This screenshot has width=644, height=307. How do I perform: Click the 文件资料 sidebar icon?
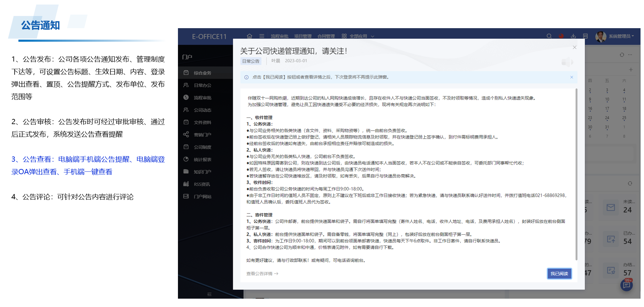186,122
